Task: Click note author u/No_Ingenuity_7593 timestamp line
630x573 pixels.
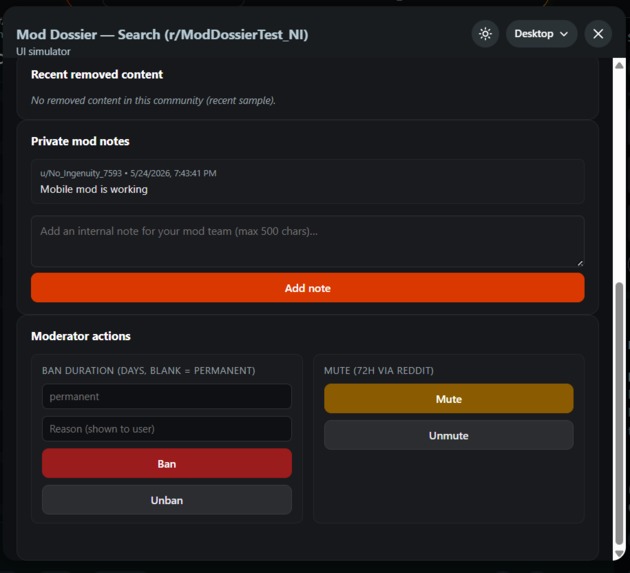Action: (x=128, y=173)
